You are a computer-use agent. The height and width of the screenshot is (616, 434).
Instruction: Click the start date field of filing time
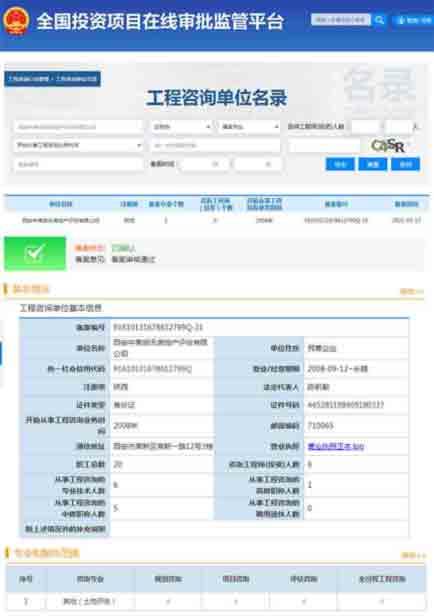click(x=203, y=164)
